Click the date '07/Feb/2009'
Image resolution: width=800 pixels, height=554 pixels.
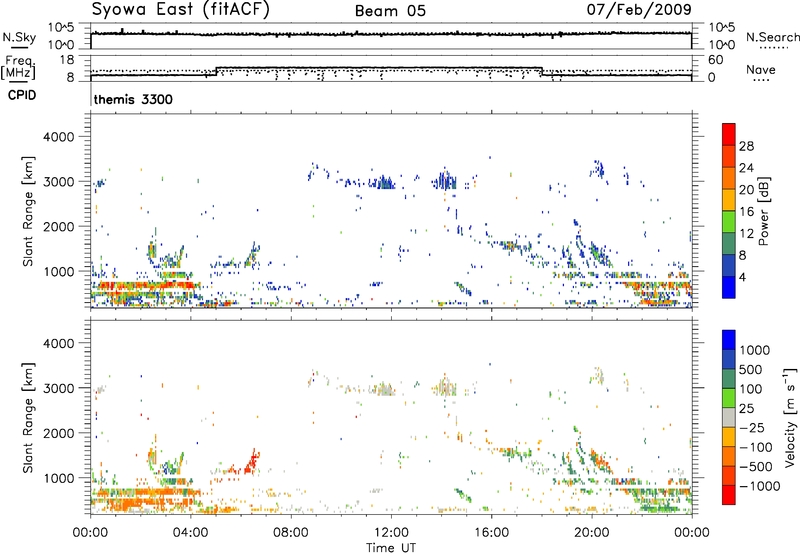[x=639, y=9]
